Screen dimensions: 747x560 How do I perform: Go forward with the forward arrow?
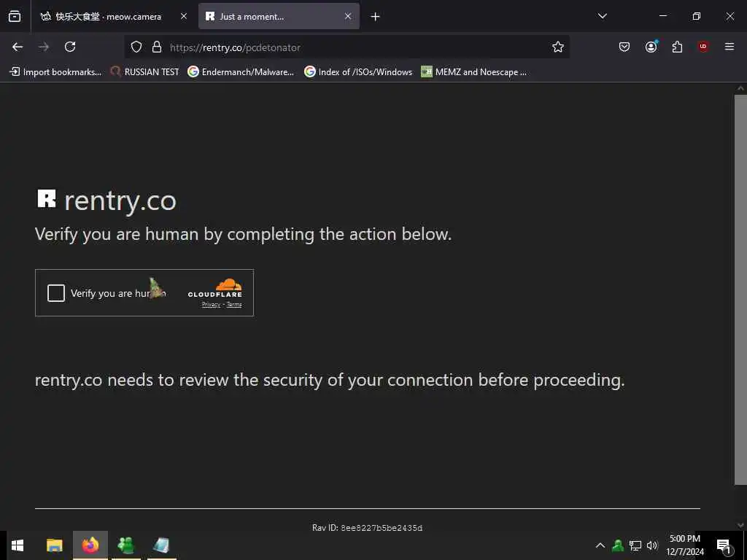44,47
